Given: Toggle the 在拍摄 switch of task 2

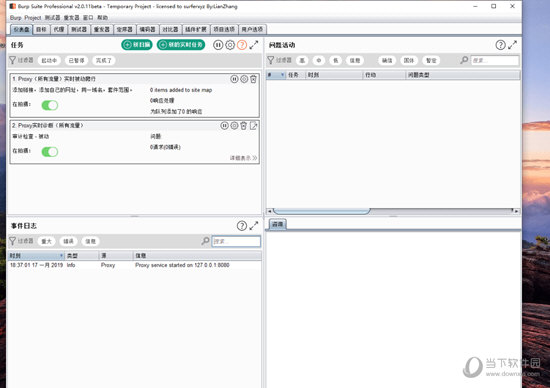Looking at the screenshot, I should point(50,152).
